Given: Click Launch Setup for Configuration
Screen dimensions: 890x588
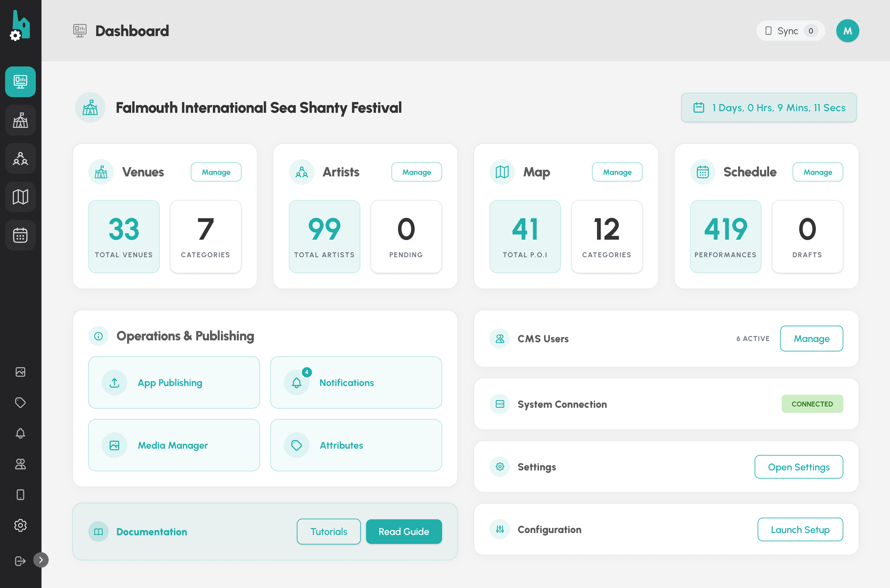Looking at the screenshot, I should 800,530.
